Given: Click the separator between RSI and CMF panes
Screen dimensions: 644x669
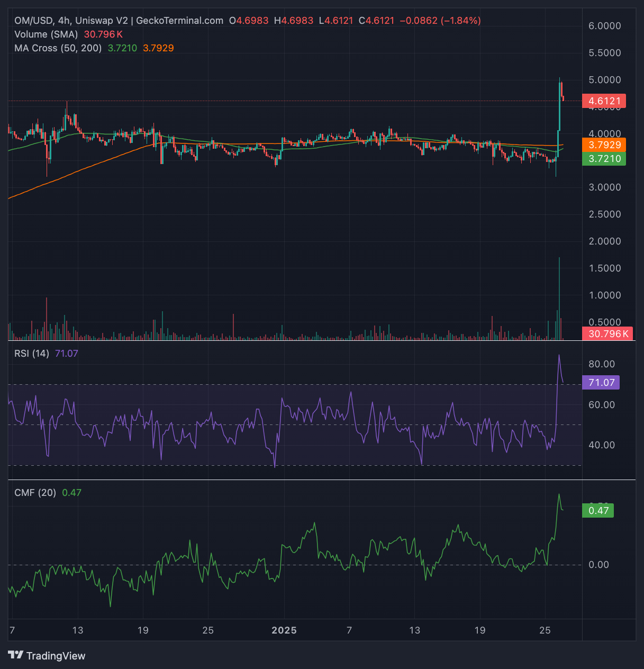Looking at the screenshot, I should click(322, 480).
